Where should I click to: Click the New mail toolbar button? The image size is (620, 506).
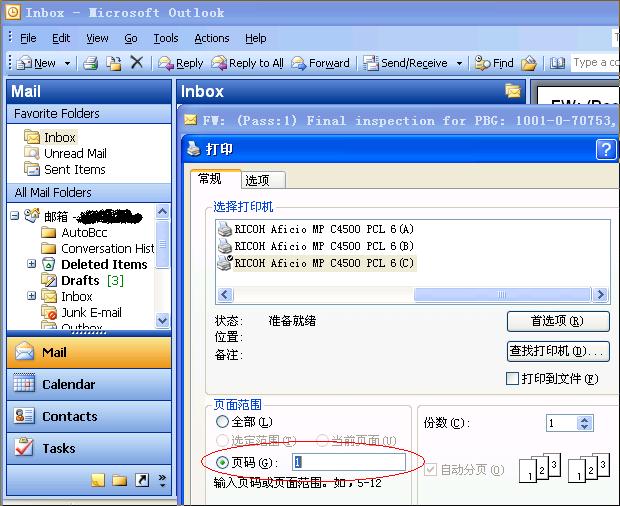coord(36,63)
